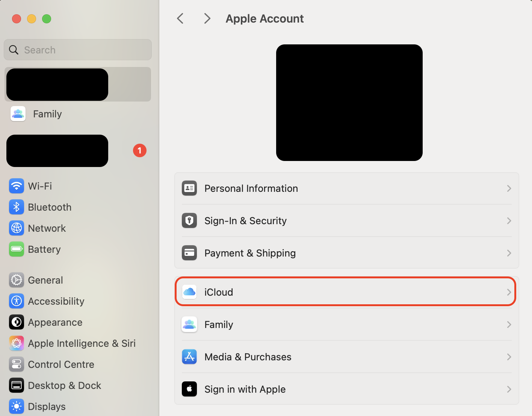Click the Payment & Shipping card icon
Screen dimensions: 532x416
(189, 253)
